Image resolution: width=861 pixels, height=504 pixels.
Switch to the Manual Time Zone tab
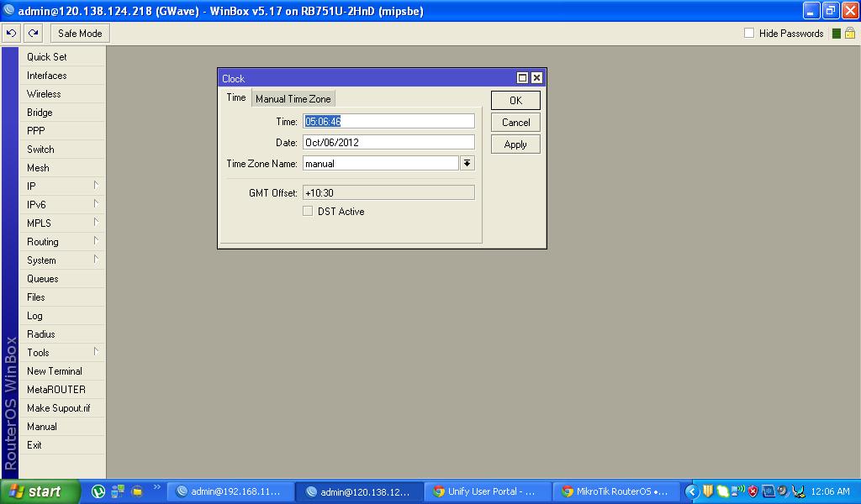tap(293, 99)
